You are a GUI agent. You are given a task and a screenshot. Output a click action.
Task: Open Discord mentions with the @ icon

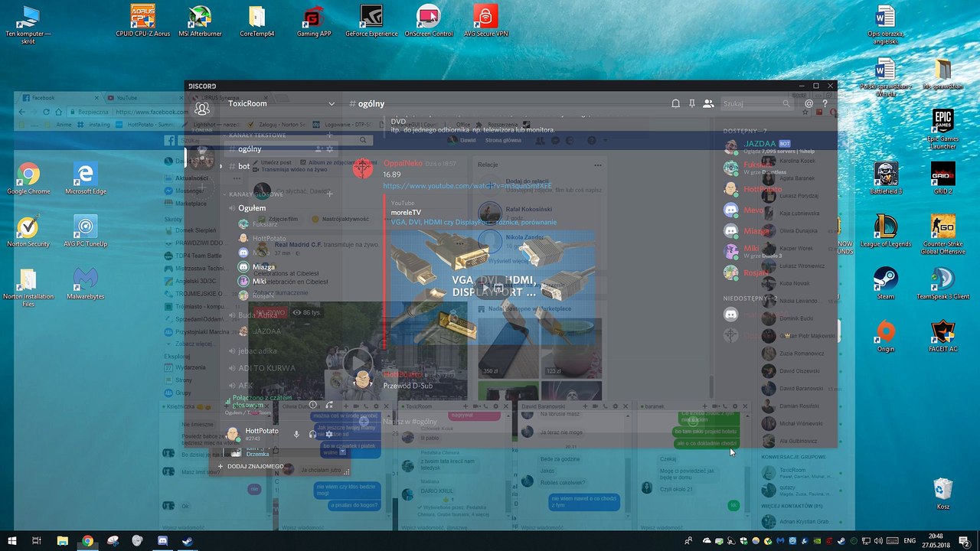coord(809,103)
